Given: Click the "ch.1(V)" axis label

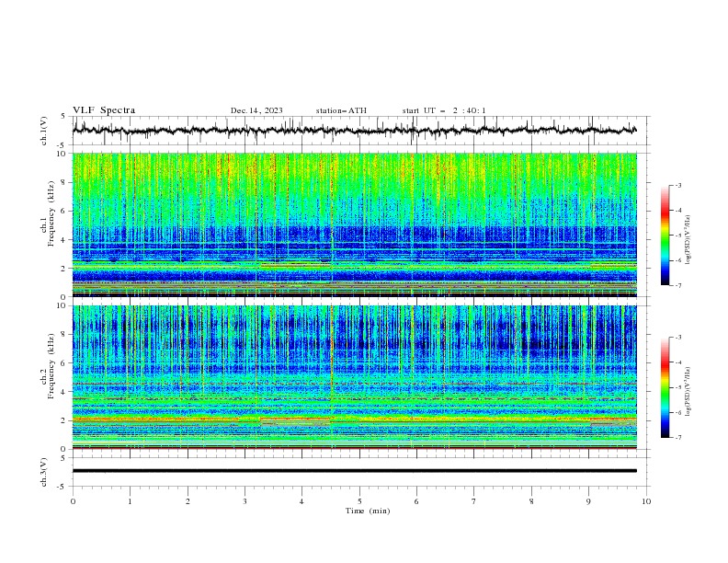Looking at the screenshot, I should pos(44,131).
